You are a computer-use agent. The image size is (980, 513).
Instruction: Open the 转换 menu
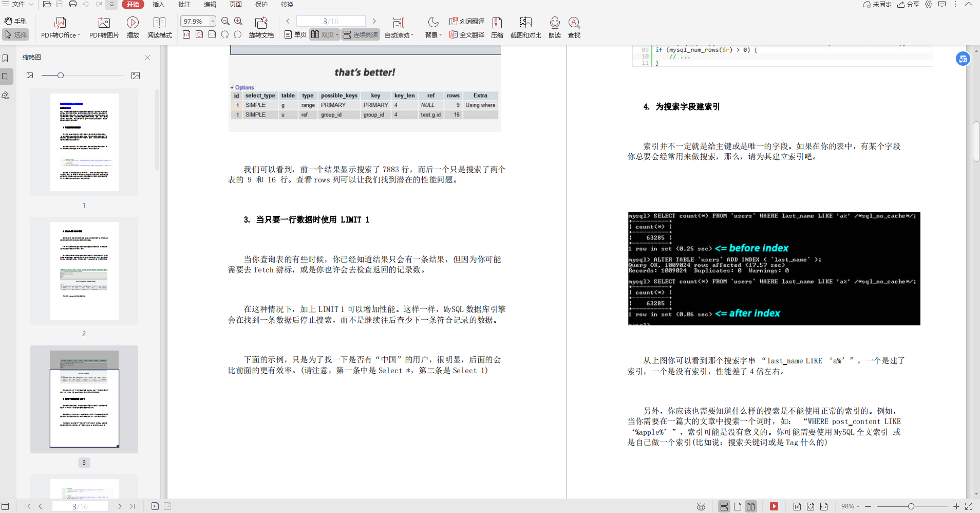click(286, 5)
